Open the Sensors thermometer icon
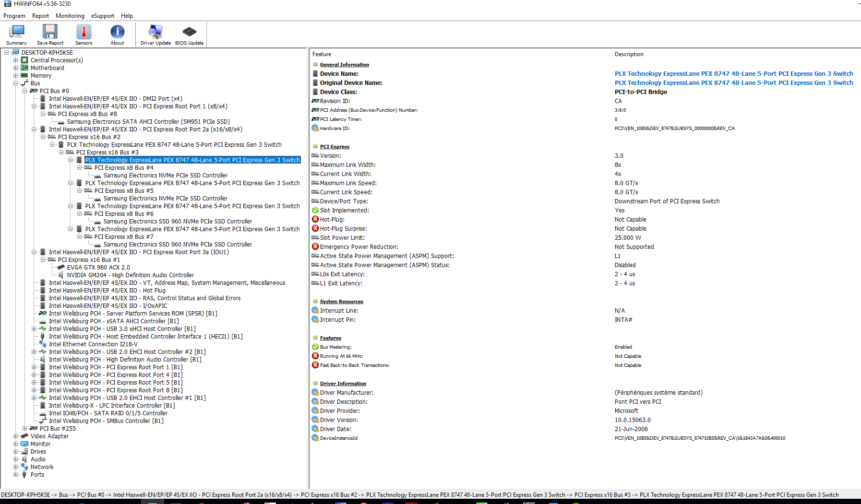 coord(84,34)
